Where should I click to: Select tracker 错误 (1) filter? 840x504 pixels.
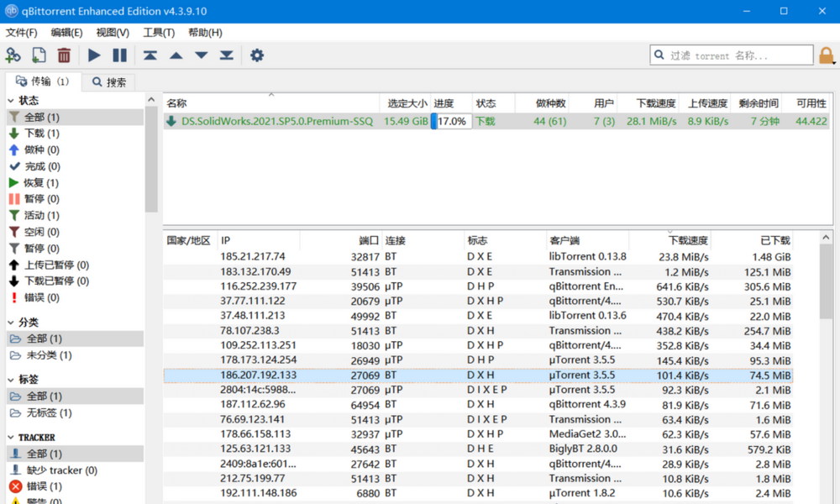tap(75, 486)
